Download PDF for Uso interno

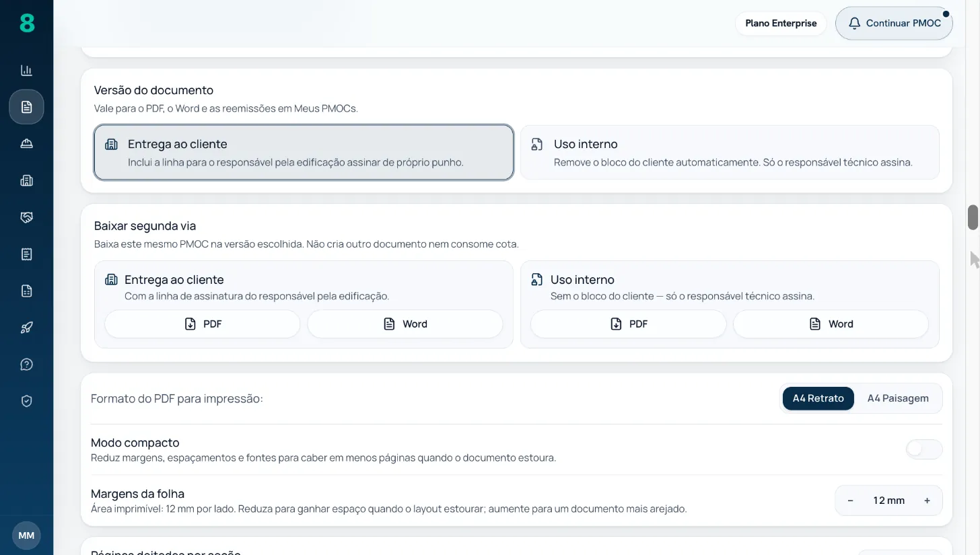pos(629,324)
